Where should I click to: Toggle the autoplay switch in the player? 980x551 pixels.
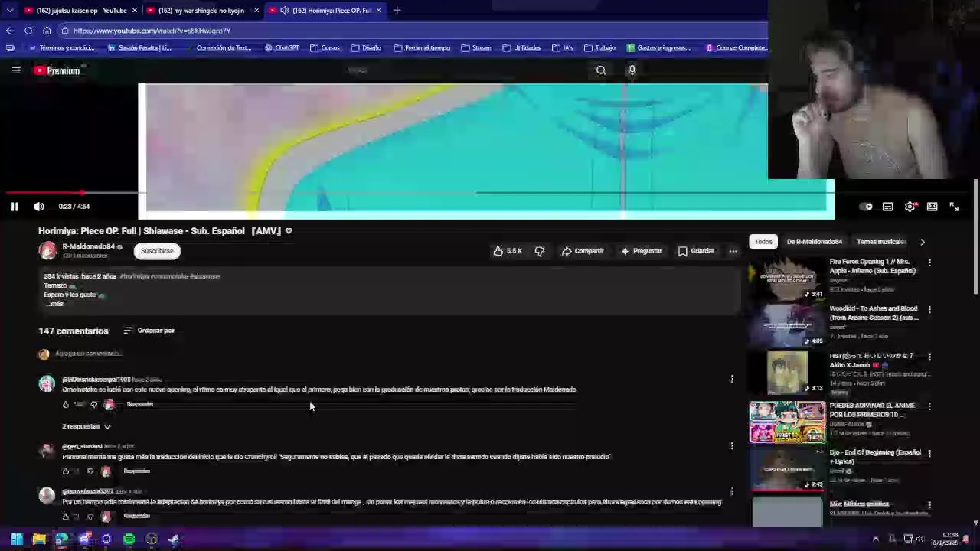(866, 206)
